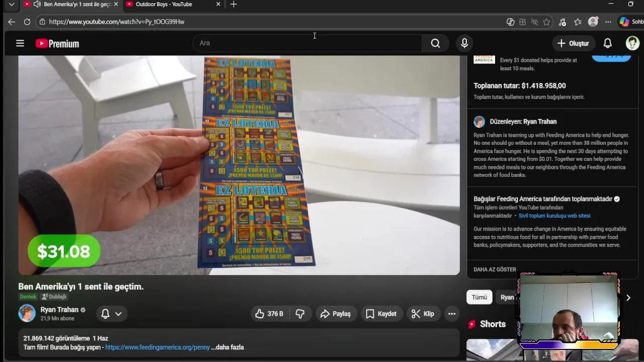
Task: Like the video (376 B)
Action: [x=269, y=314]
